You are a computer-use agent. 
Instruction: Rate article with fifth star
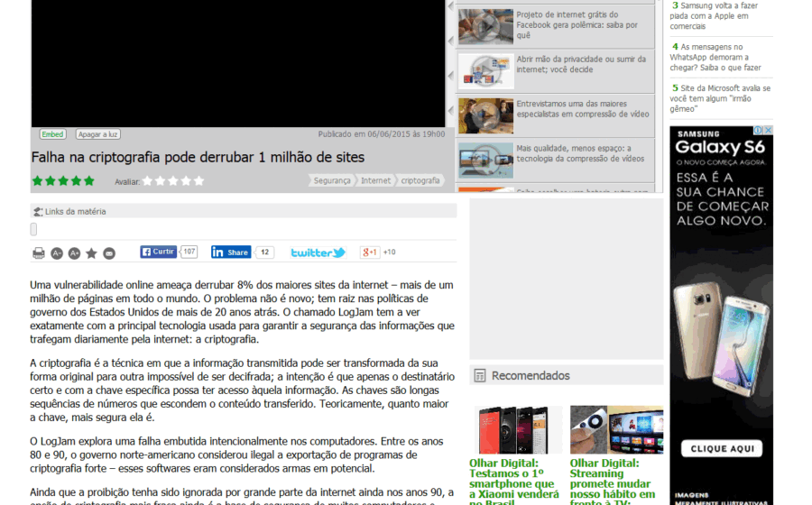coord(198,180)
